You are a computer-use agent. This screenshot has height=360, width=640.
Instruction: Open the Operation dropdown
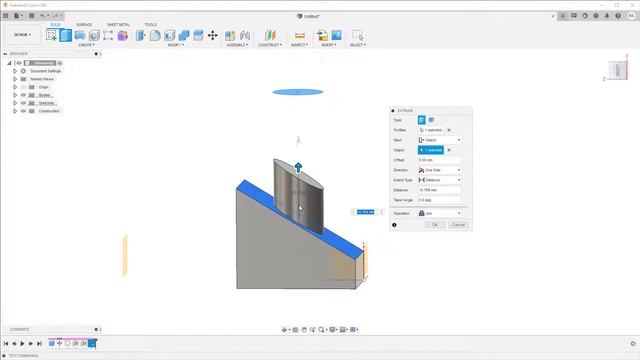pyautogui.click(x=440, y=213)
